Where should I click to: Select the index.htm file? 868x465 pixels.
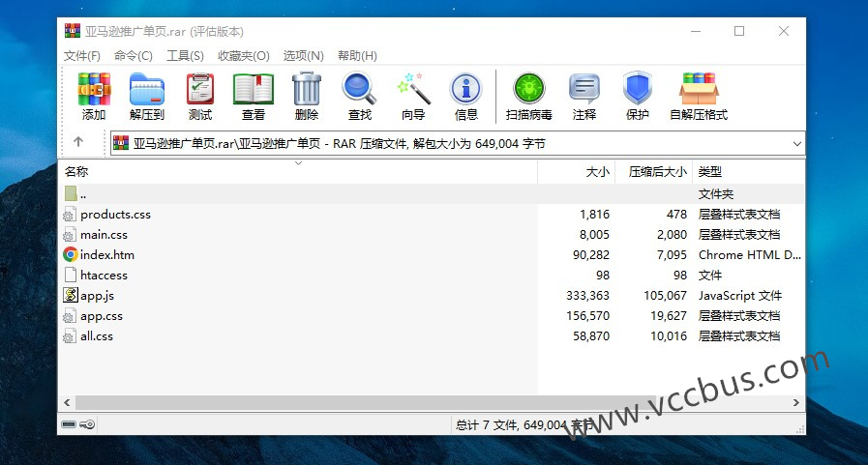(107, 255)
